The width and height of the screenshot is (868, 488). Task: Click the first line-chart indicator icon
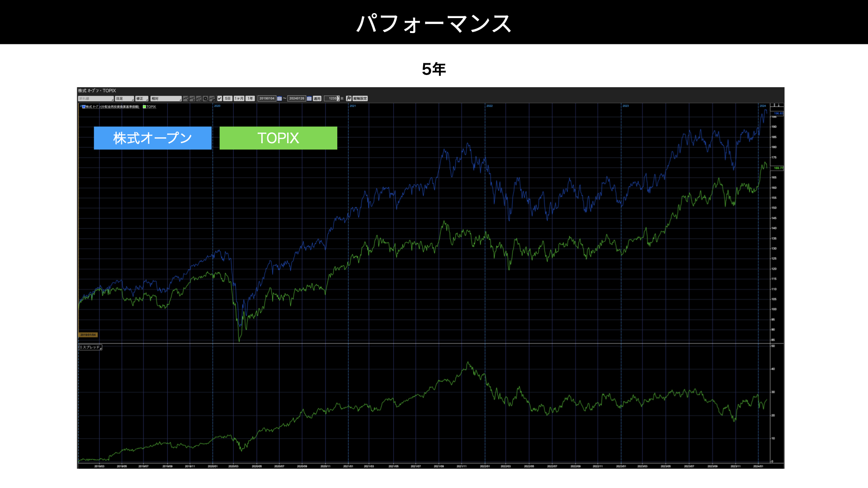186,99
